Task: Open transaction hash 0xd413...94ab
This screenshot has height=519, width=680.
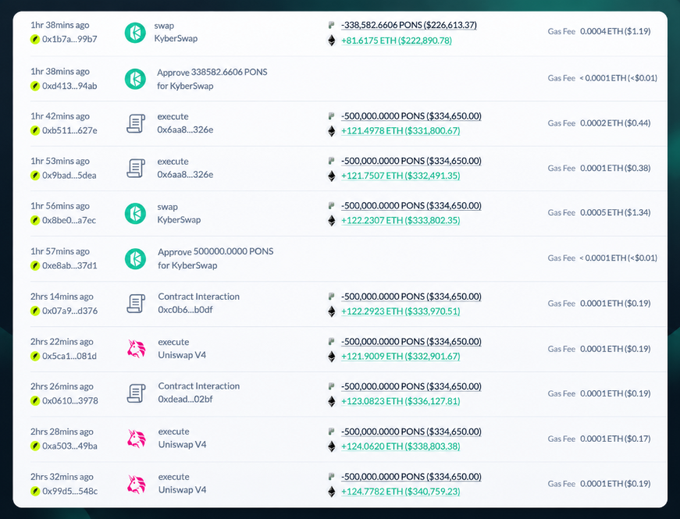Action: [70, 86]
